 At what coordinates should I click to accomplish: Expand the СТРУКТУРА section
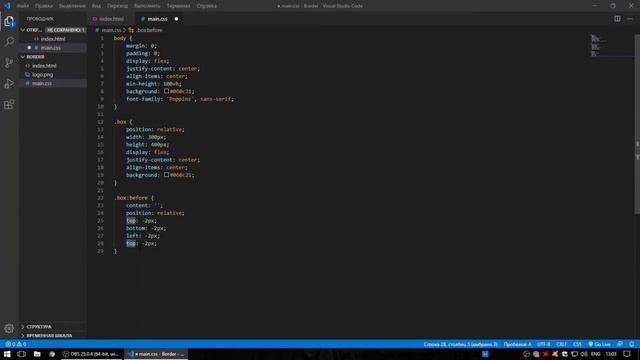[x=39, y=327]
